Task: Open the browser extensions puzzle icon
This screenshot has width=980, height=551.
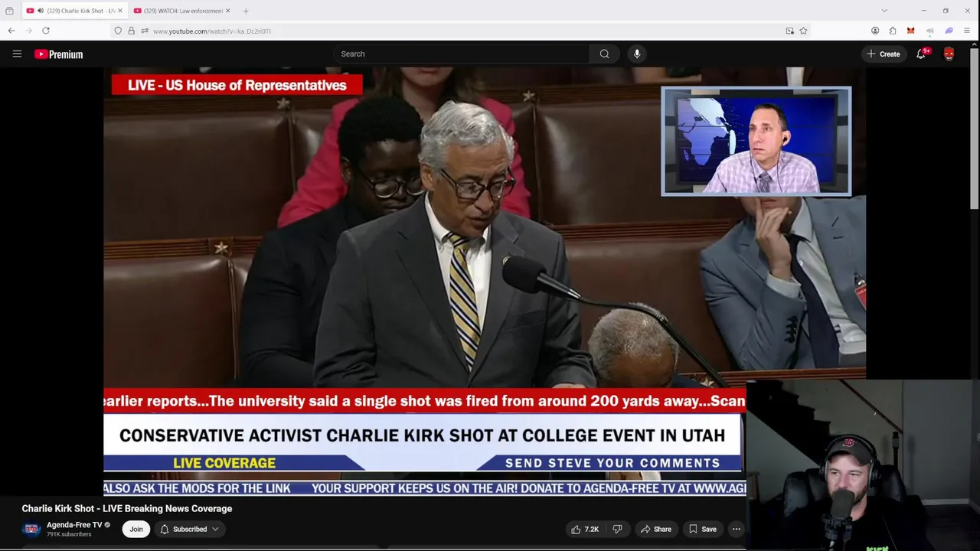Action: (x=893, y=31)
